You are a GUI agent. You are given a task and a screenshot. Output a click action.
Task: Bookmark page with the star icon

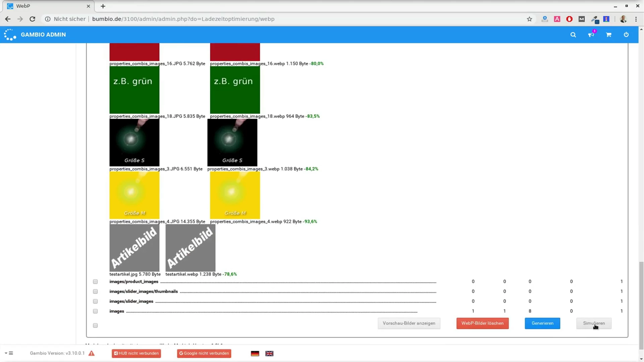pos(529,19)
